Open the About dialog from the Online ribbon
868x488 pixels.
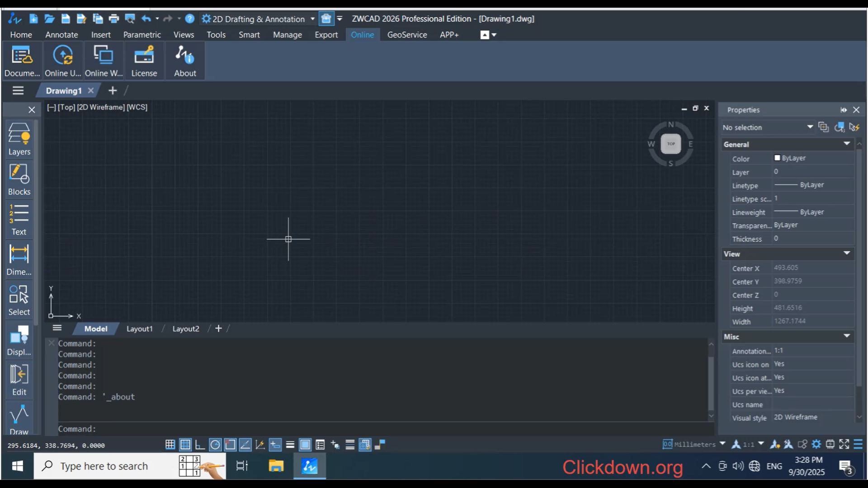184,60
